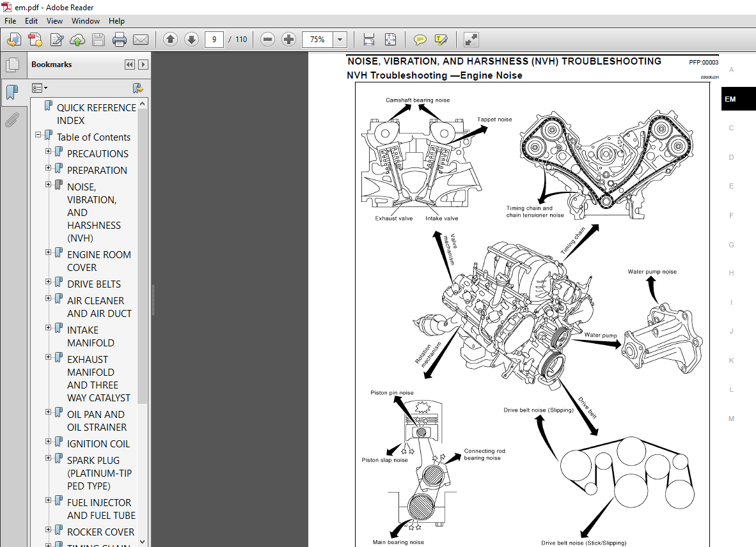756x547 pixels.
Task: Select the highlight text tool
Action: [x=441, y=40]
